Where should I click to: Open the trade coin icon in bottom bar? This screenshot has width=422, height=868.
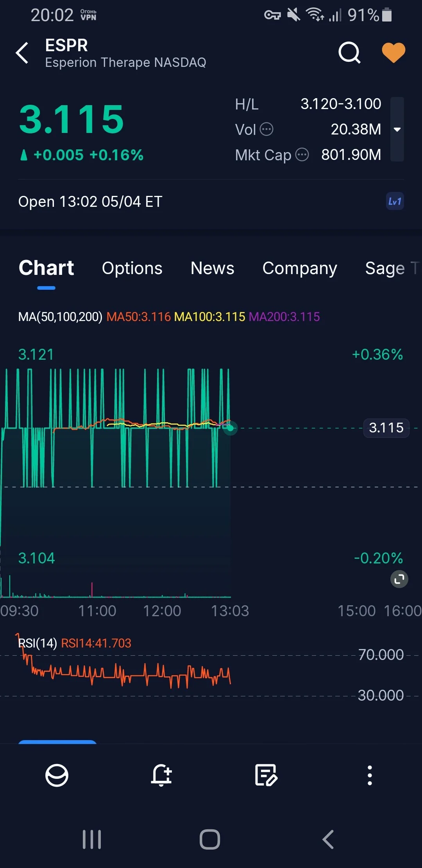57,775
